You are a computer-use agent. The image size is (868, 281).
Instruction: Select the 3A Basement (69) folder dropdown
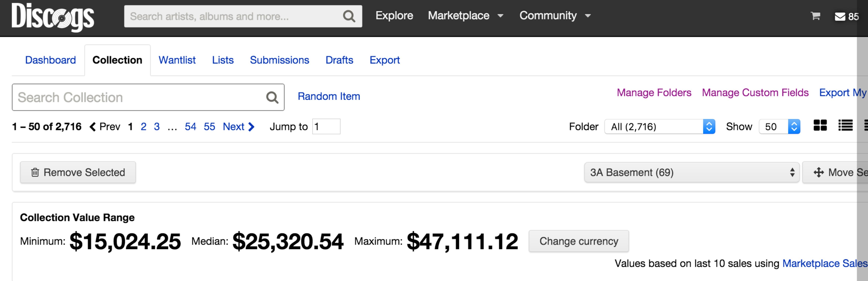click(691, 172)
